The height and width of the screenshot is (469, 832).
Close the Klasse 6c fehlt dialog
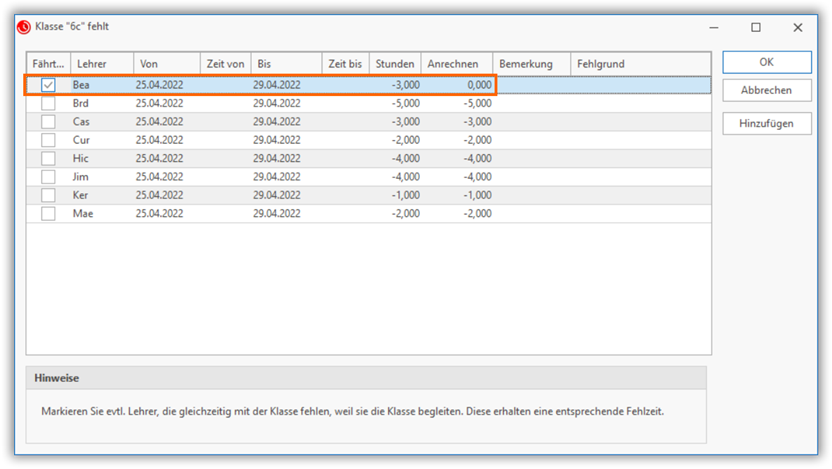pyautogui.click(x=797, y=27)
